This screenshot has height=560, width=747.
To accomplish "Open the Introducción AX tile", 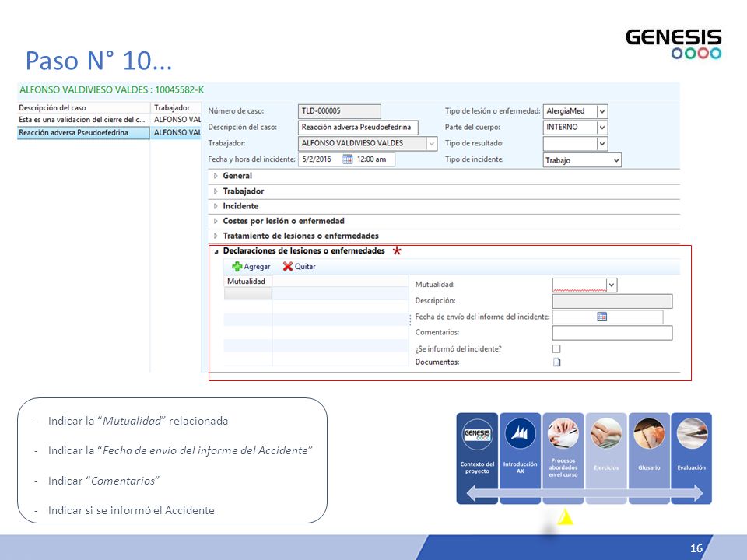I will point(521,458).
